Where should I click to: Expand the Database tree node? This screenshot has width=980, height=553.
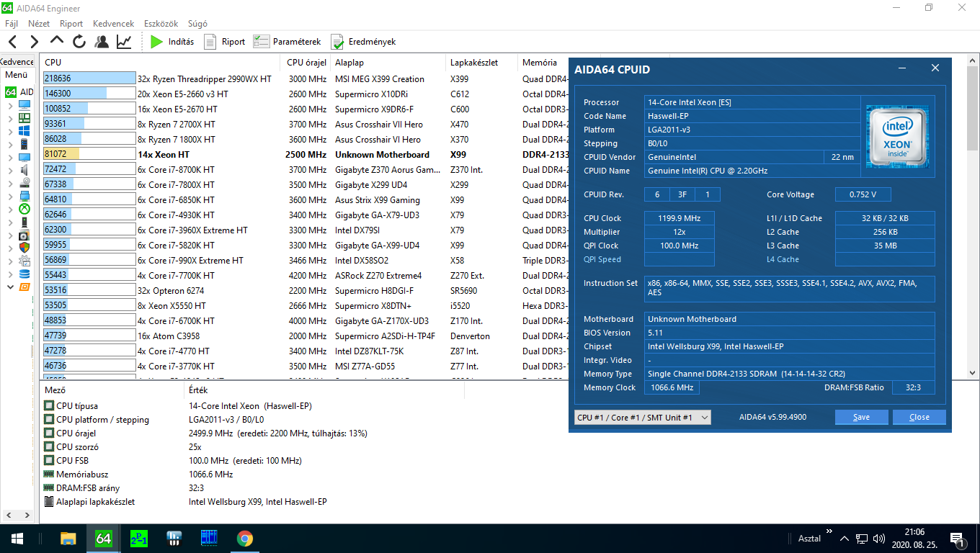click(10, 274)
